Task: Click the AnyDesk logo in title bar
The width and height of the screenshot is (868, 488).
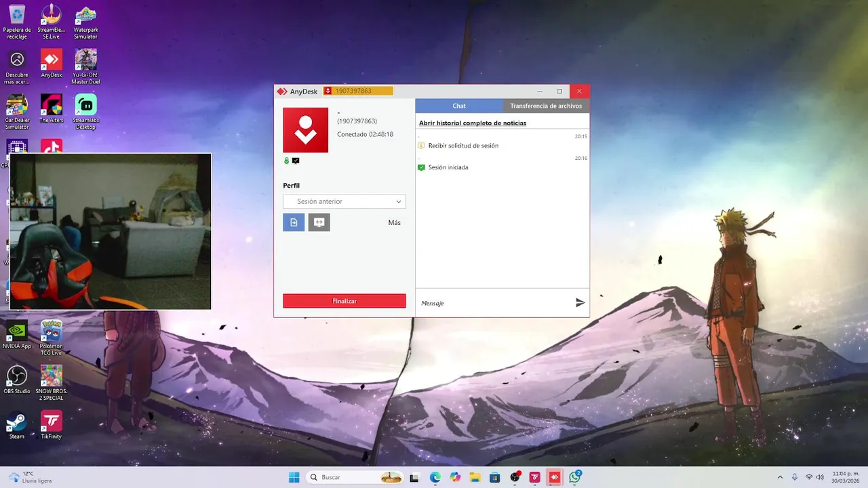Action: (x=282, y=91)
